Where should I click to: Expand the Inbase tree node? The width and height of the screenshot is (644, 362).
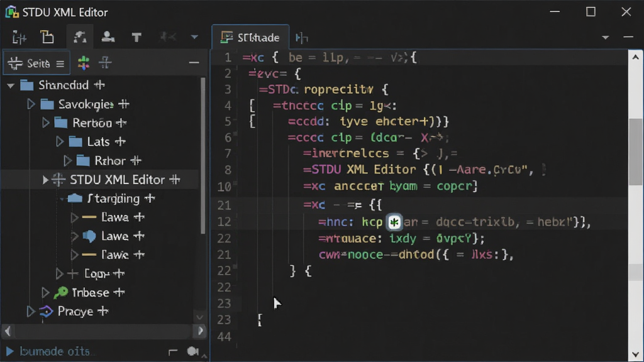point(45,293)
